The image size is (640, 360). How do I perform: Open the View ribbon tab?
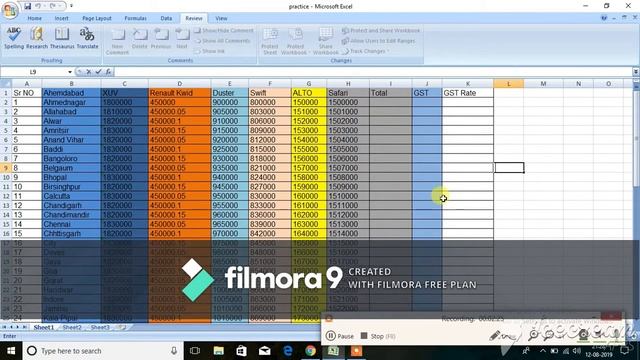pyautogui.click(x=221, y=18)
